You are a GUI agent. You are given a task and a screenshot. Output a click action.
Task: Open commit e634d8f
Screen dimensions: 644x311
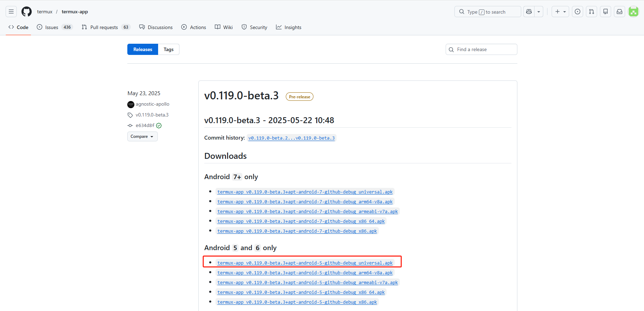click(x=145, y=126)
